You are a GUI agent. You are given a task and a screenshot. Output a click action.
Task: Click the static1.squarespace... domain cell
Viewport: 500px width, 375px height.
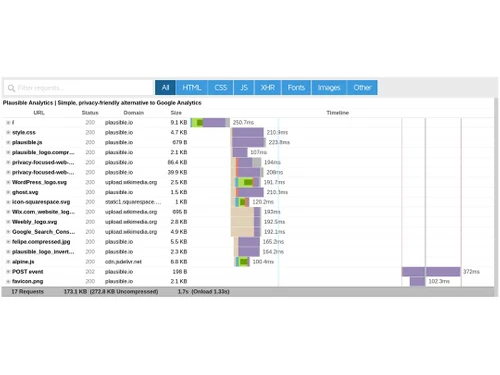[133, 202]
